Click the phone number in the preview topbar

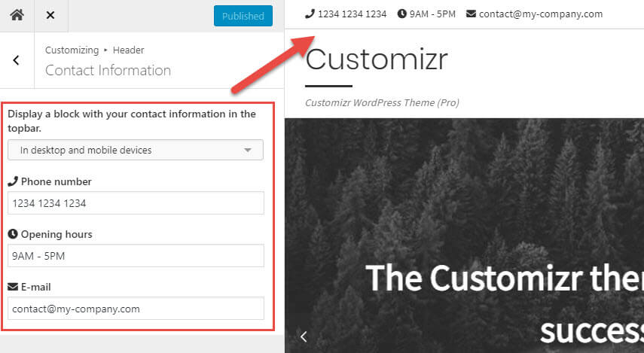(352, 14)
